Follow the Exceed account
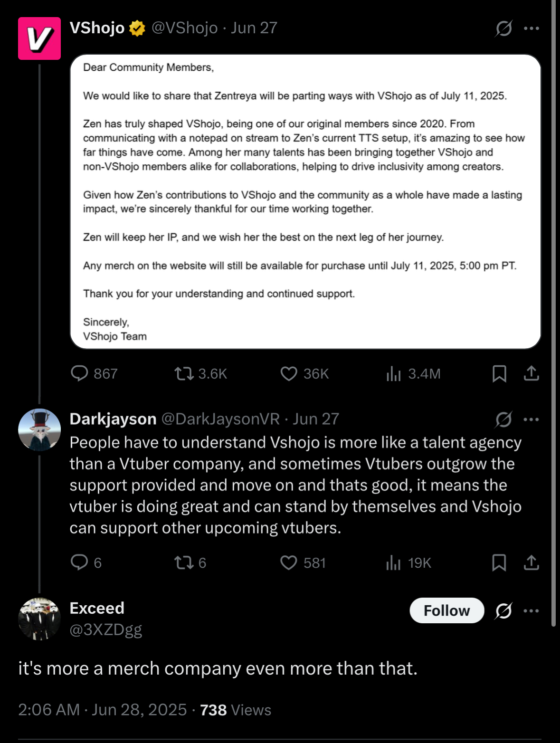This screenshot has width=560, height=743. [x=446, y=610]
